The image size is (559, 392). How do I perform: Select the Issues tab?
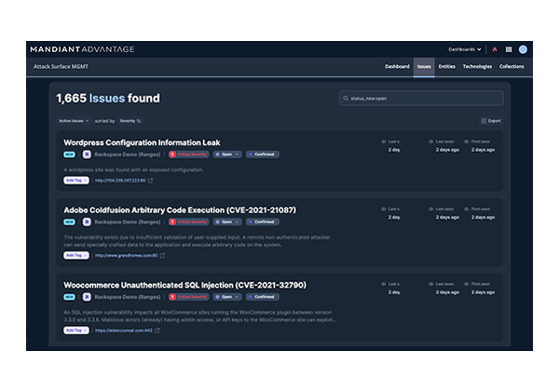[424, 67]
